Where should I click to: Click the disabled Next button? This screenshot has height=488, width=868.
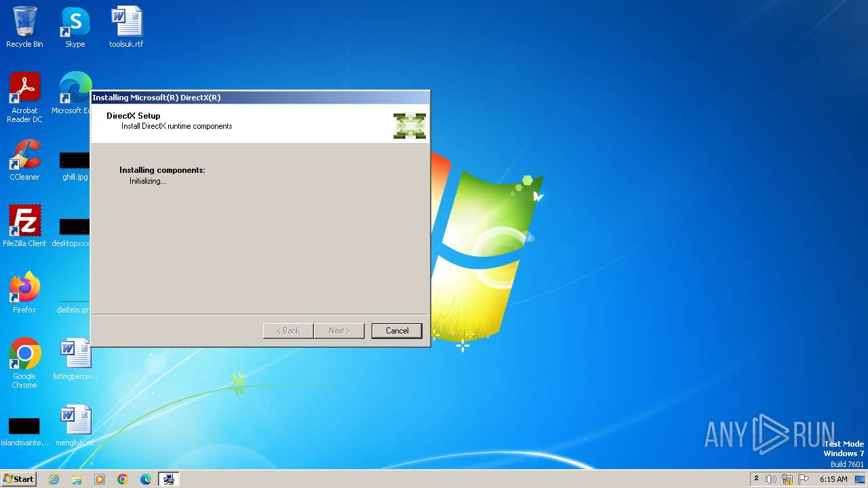pyautogui.click(x=339, y=331)
